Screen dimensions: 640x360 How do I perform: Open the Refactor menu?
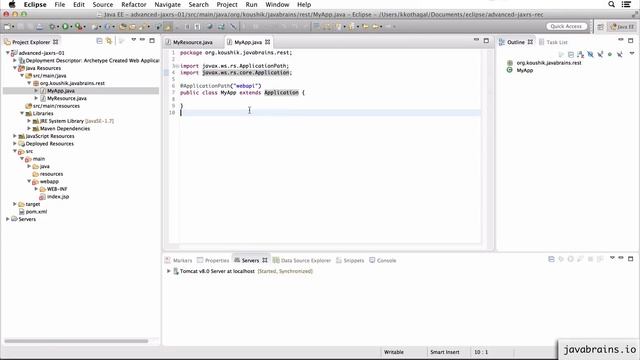(x=134, y=4)
